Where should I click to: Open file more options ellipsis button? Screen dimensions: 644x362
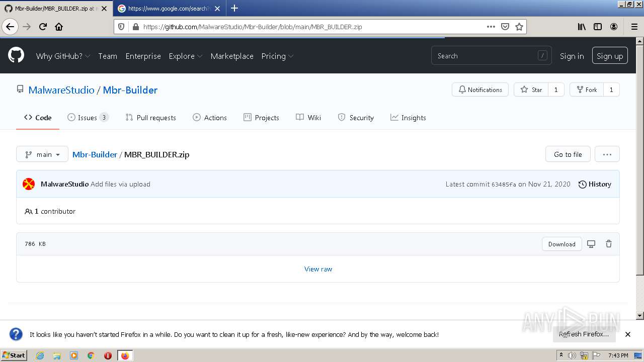pos(607,154)
